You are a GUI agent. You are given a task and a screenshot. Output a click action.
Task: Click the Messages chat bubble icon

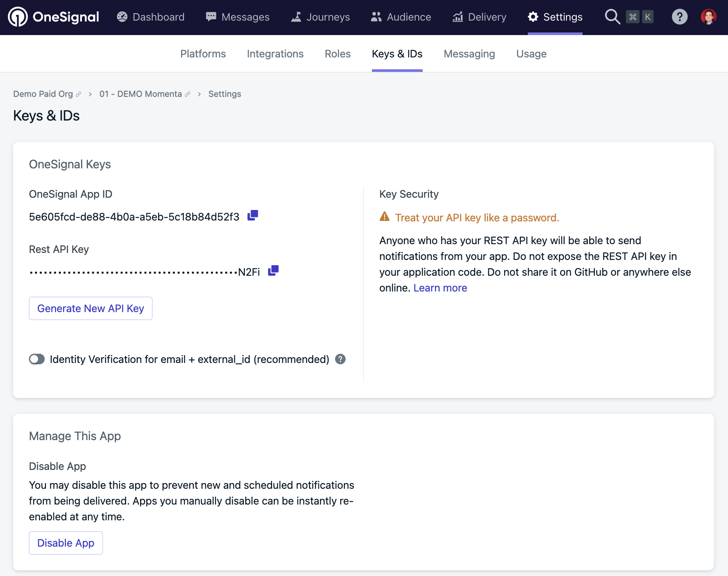click(211, 17)
